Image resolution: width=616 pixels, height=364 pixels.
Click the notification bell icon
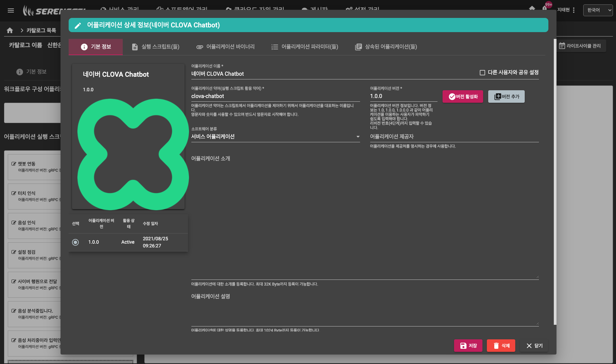pos(544,8)
